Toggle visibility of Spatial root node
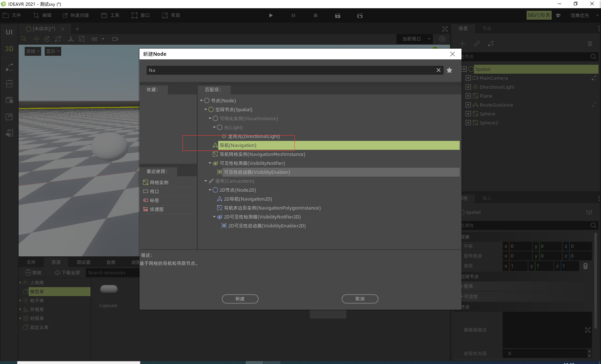This screenshot has width=601, height=364. tap(464, 69)
